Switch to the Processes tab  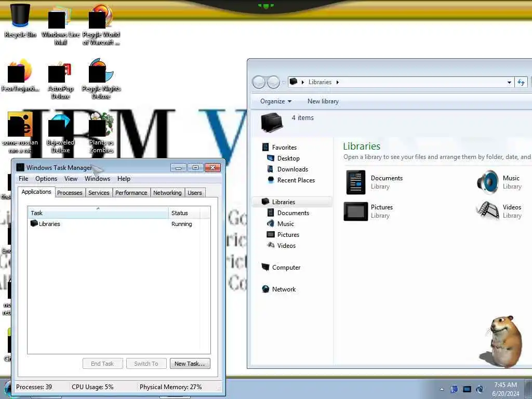70,193
